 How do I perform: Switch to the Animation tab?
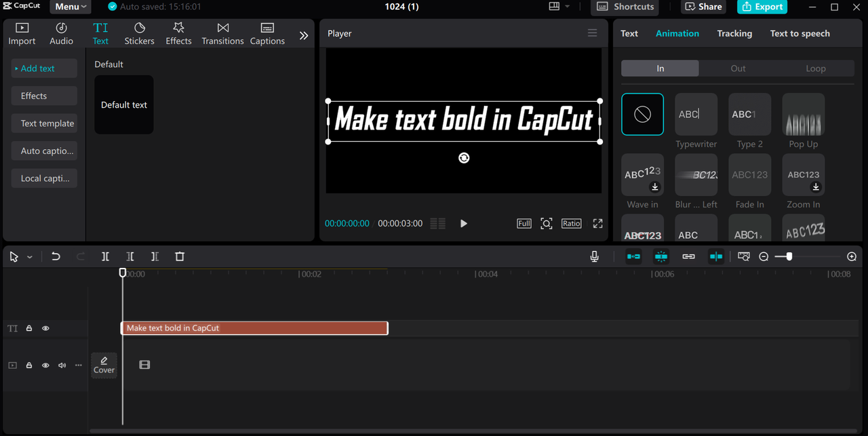[x=677, y=33]
